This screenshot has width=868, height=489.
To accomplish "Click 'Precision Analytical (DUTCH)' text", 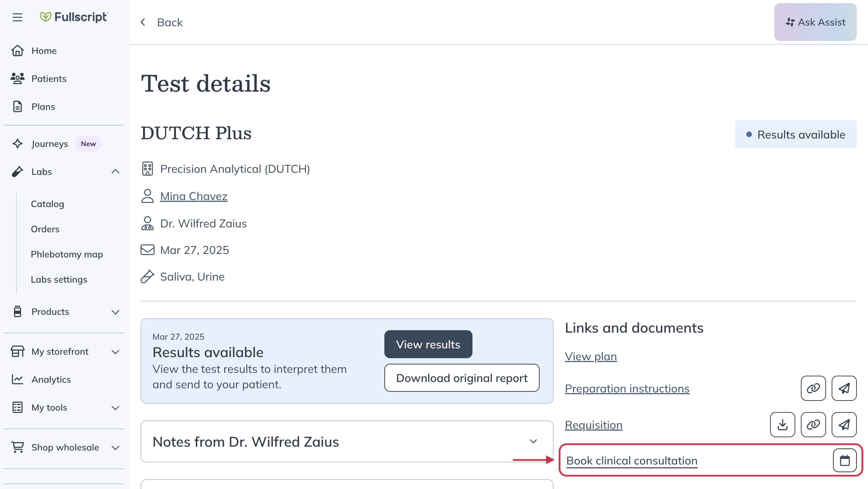I will pyautogui.click(x=235, y=169).
